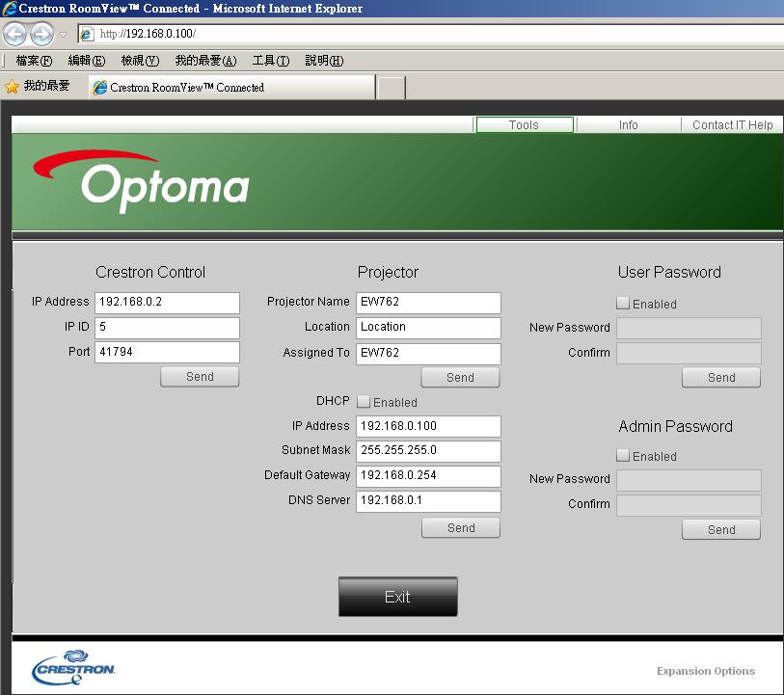Click the 我的最愛 Favorites bar button
This screenshot has width=784, height=695.
pos(38,86)
